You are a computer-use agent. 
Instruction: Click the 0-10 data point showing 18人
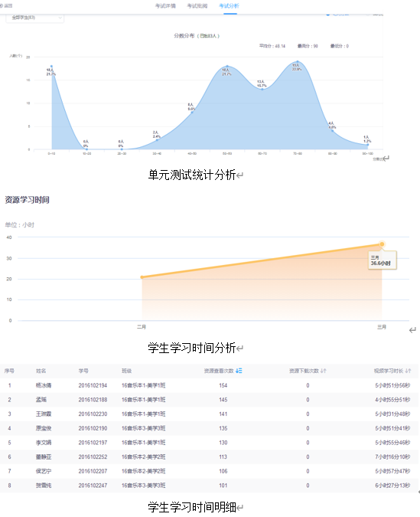tap(51, 67)
